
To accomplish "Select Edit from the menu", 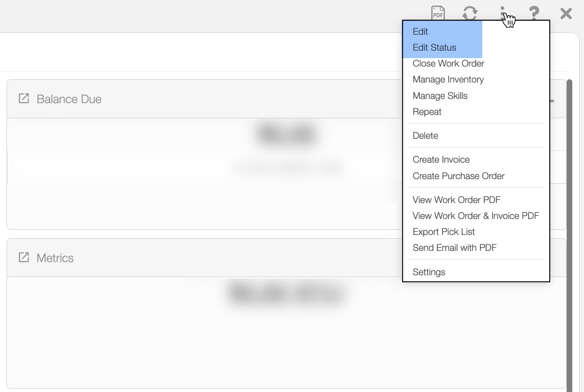I will (x=420, y=31).
